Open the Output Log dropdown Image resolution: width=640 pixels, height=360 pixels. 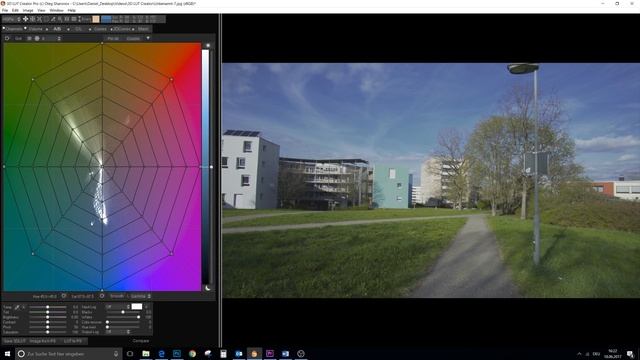click(x=118, y=332)
